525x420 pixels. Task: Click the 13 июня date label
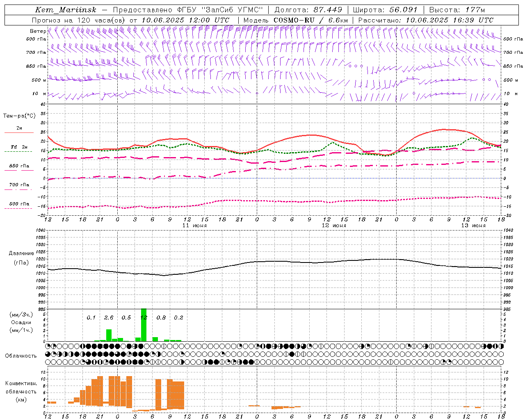coord(473,226)
